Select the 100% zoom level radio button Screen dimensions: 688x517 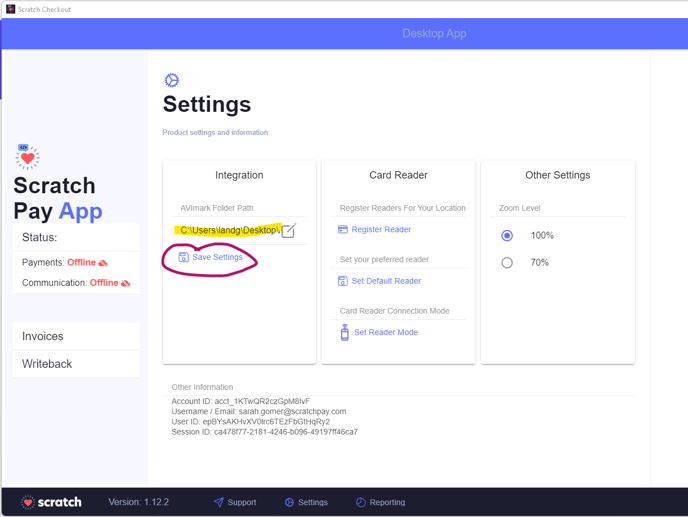pos(507,236)
